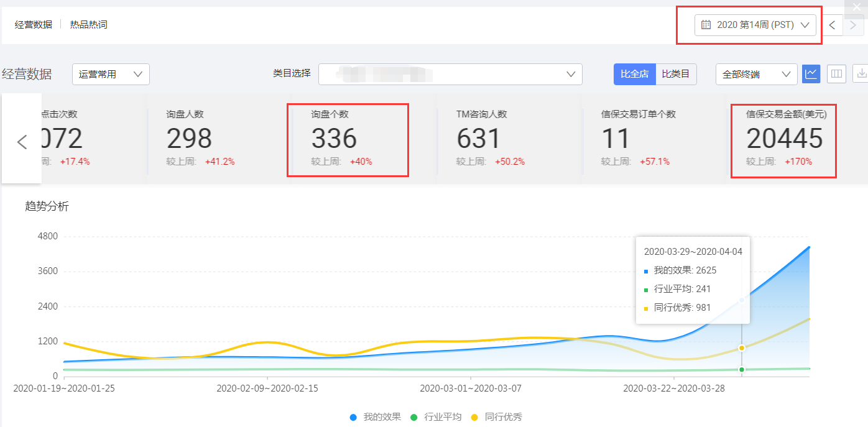
Task: Select 比全店 comparison button
Action: (x=634, y=74)
